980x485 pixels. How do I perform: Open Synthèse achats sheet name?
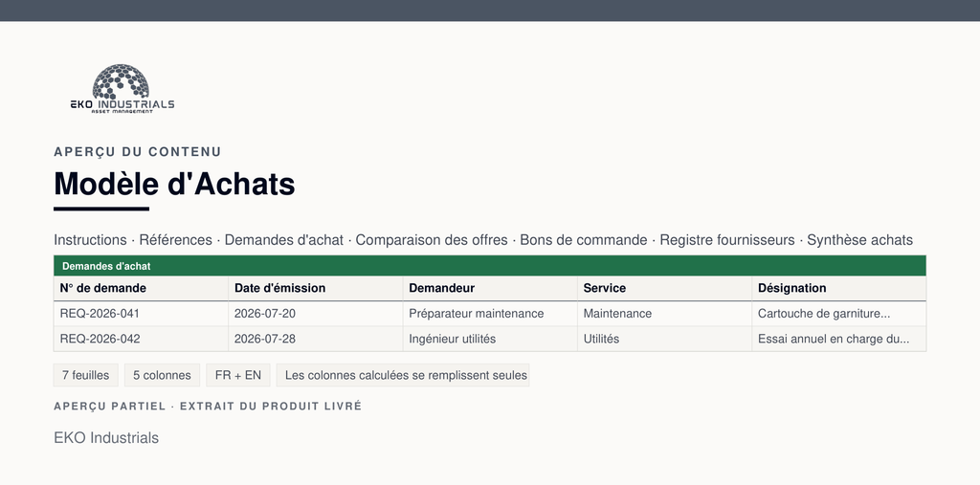[860, 240]
